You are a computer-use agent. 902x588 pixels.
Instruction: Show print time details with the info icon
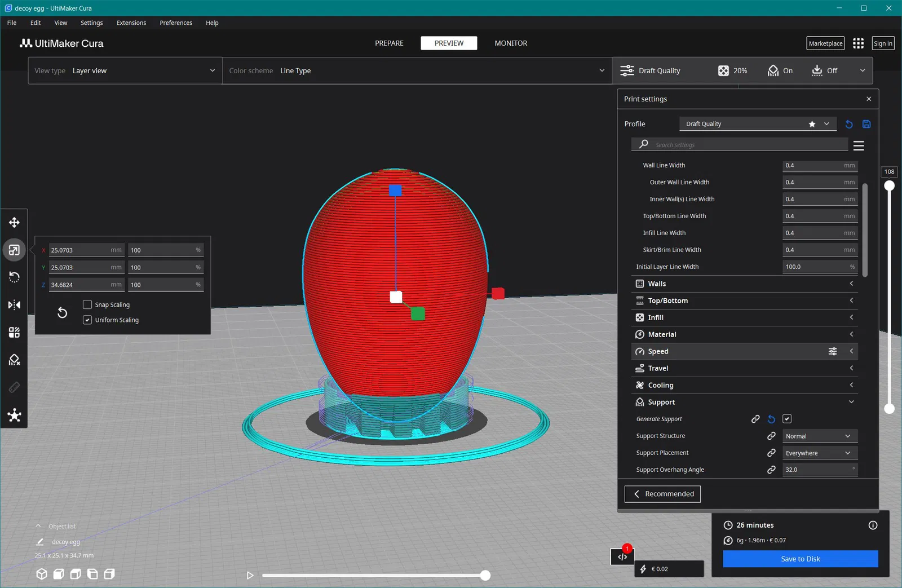pos(873,525)
